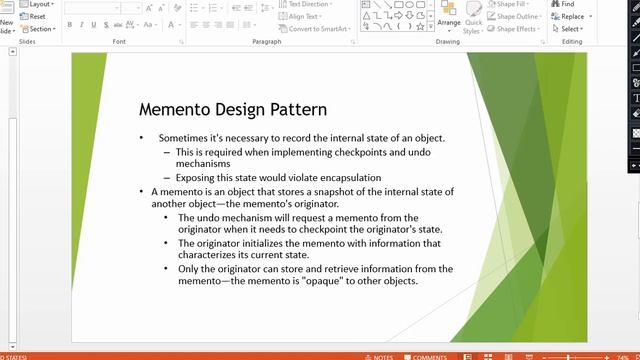Select the Text Box shape in gallery
This screenshot has width=640, height=360.
tap(366, 4)
